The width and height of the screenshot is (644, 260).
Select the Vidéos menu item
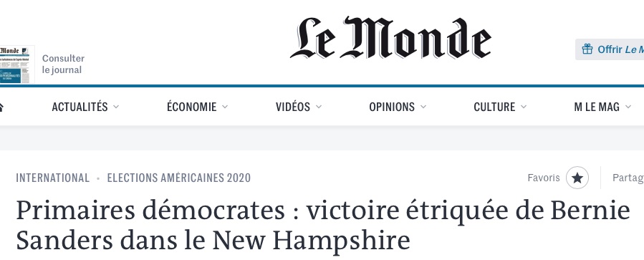coord(293,107)
